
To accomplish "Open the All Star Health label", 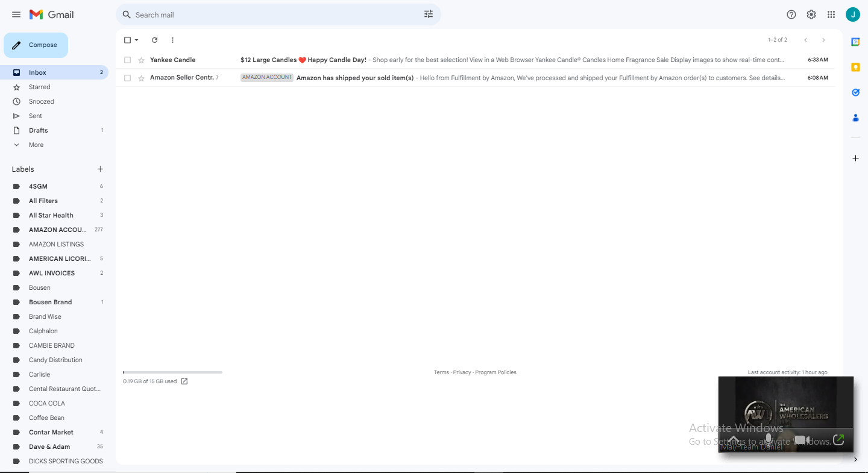I will [54, 215].
